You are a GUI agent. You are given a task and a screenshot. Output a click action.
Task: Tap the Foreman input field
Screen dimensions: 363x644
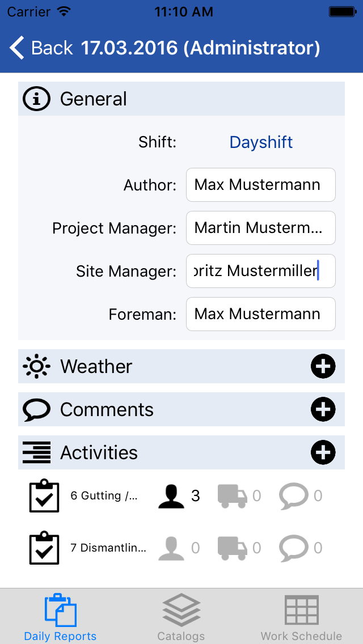[x=261, y=314]
